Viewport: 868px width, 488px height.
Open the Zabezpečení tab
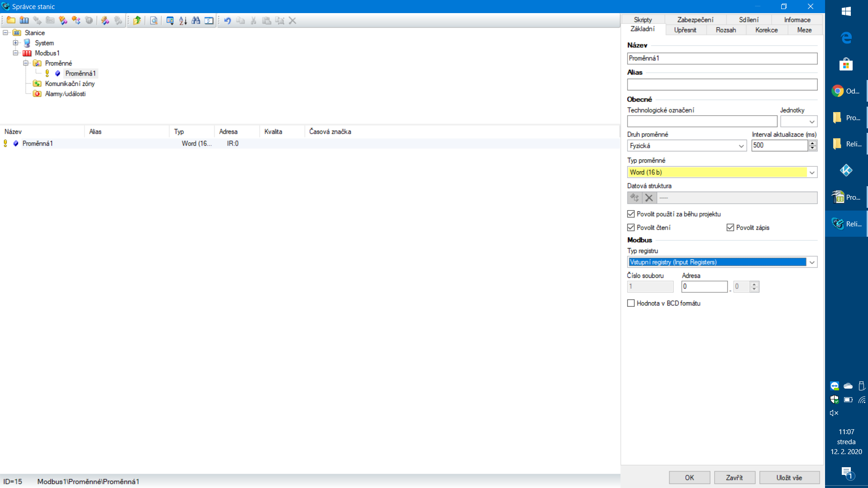[695, 20]
